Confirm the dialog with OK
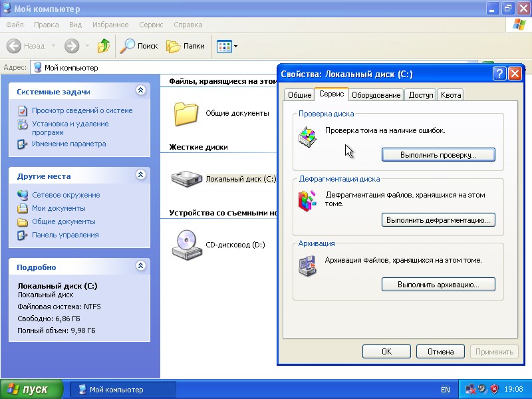 (386, 352)
